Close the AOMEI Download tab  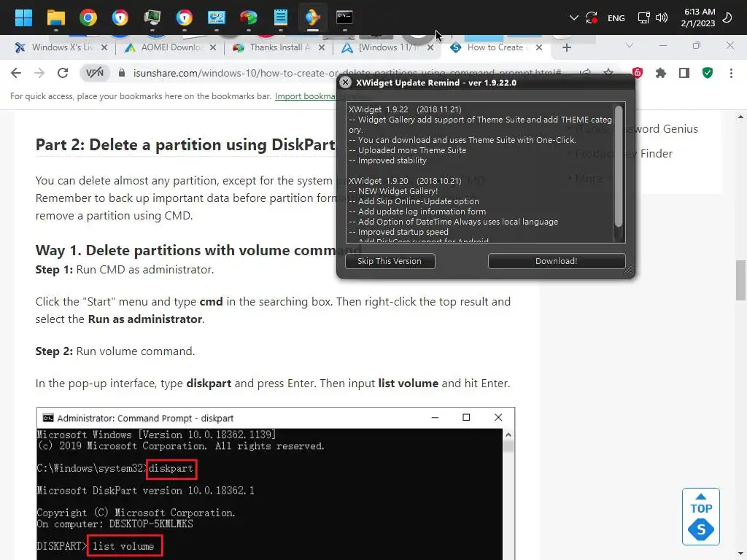coord(213,47)
